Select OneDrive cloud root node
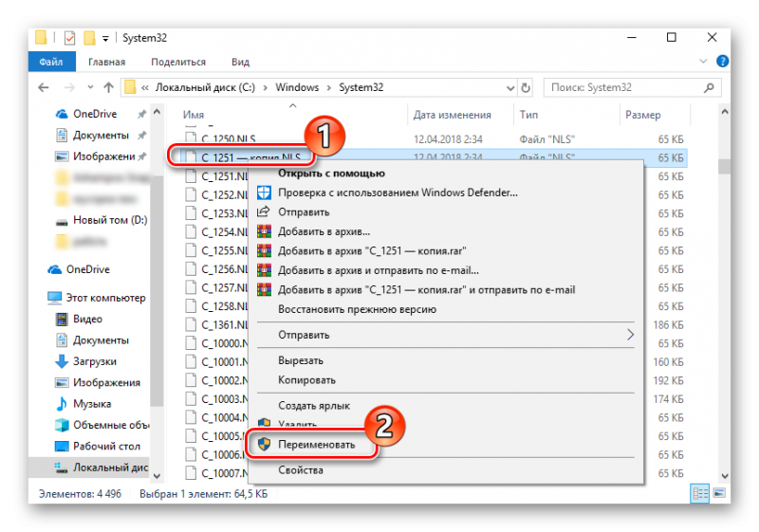Viewport: 759px width, 532px height. pyautogui.click(x=88, y=269)
